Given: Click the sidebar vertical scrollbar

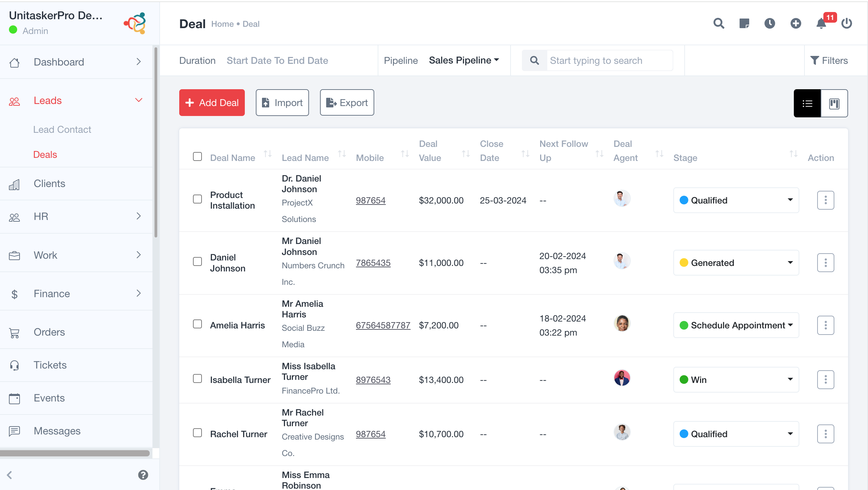Looking at the screenshot, I should 156,142.
